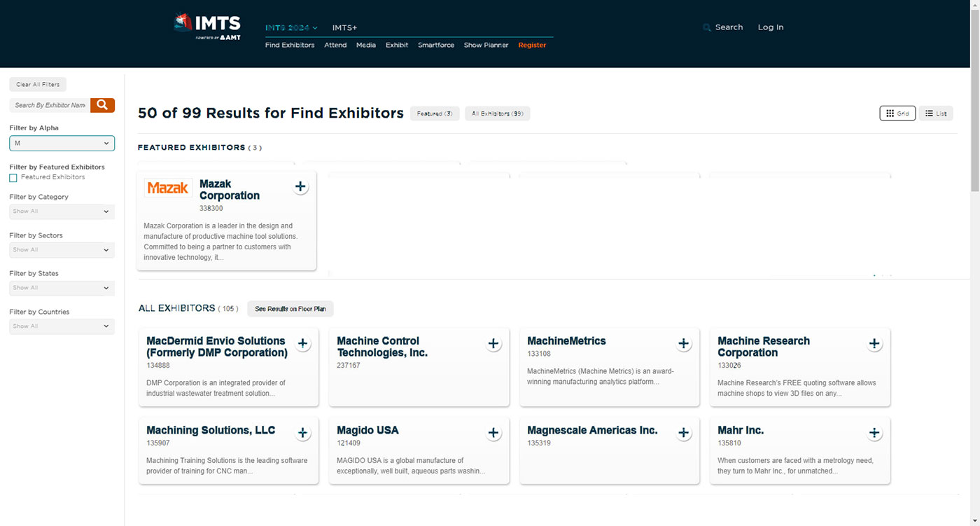Click booth number 135810

click(729, 443)
